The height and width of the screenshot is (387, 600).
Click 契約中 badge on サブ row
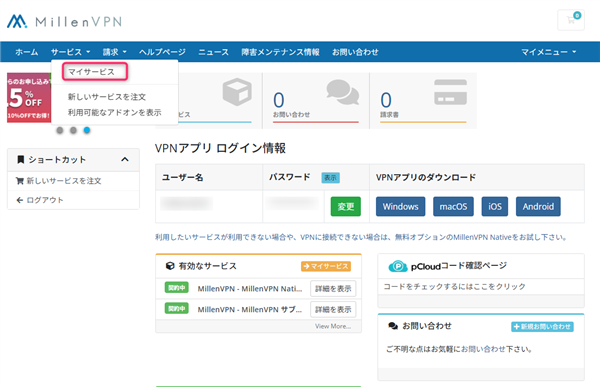pyautogui.click(x=176, y=308)
